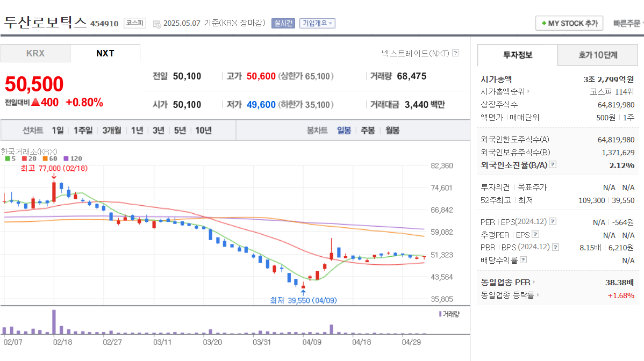
Task: Switch to the KRX tab
Action: 35,53
